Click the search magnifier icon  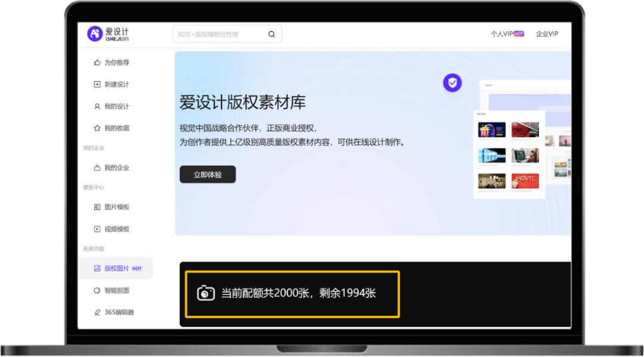point(271,34)
